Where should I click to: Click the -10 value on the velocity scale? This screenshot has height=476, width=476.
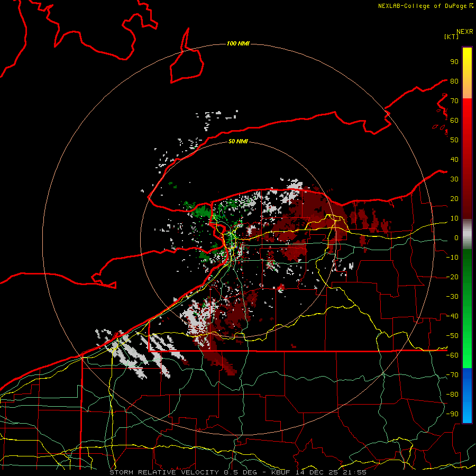pyautogui.click(x=452, y=258)
